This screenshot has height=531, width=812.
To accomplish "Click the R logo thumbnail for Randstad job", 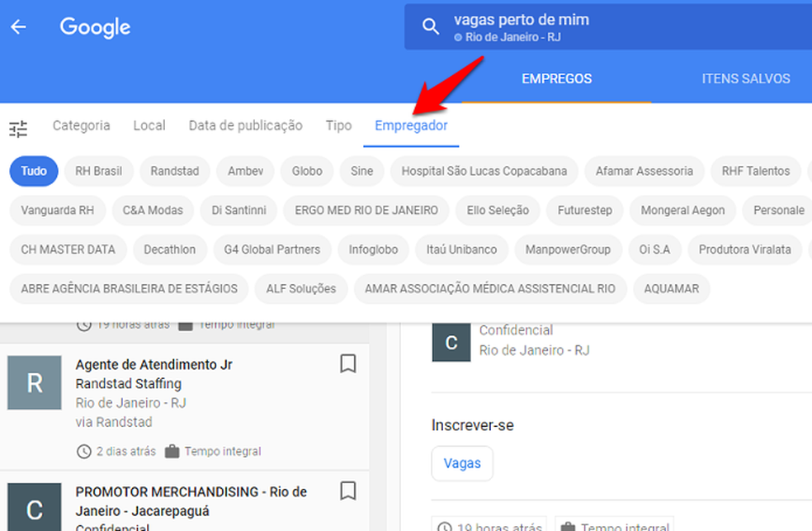I will 34,382.
